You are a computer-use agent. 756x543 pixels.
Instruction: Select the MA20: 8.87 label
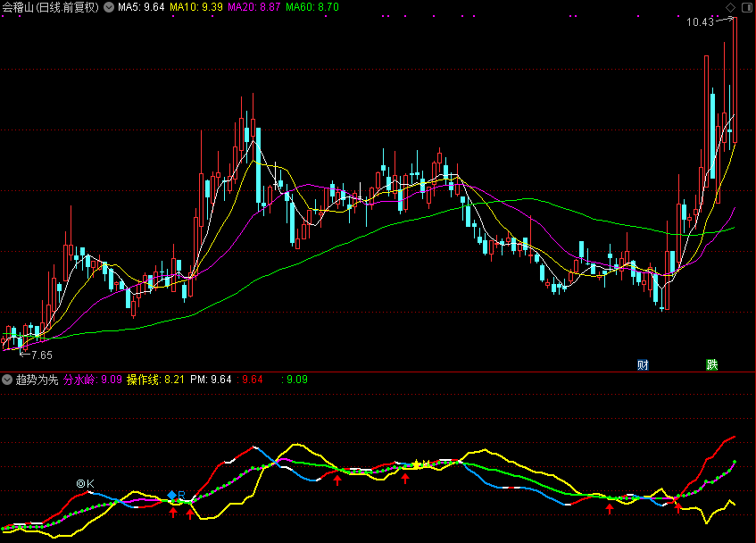pyautogui.click(x=254, y=7)
